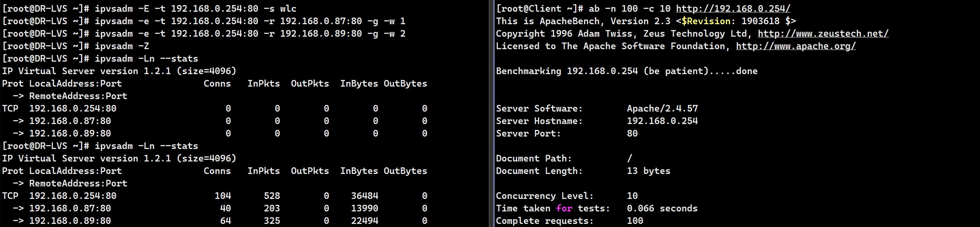980x227 pixels.
Task: Select the InBytes value 13990
Action: 365,208
